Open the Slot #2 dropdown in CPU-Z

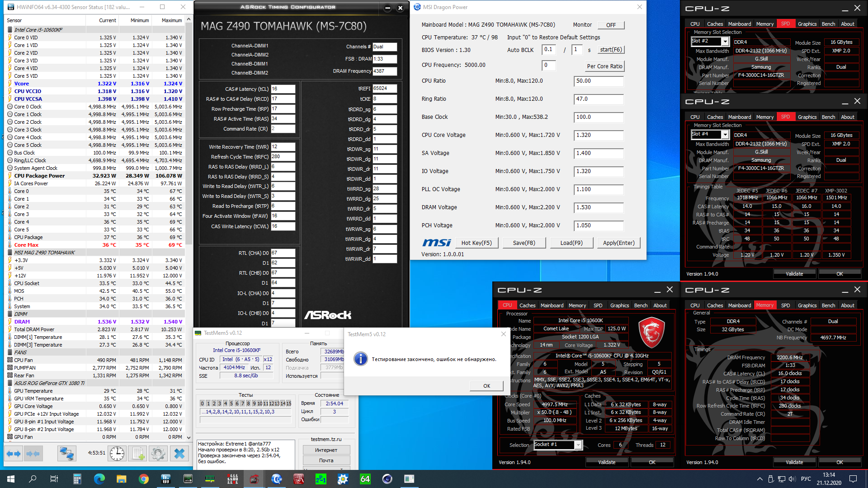(x=725, y=42)
